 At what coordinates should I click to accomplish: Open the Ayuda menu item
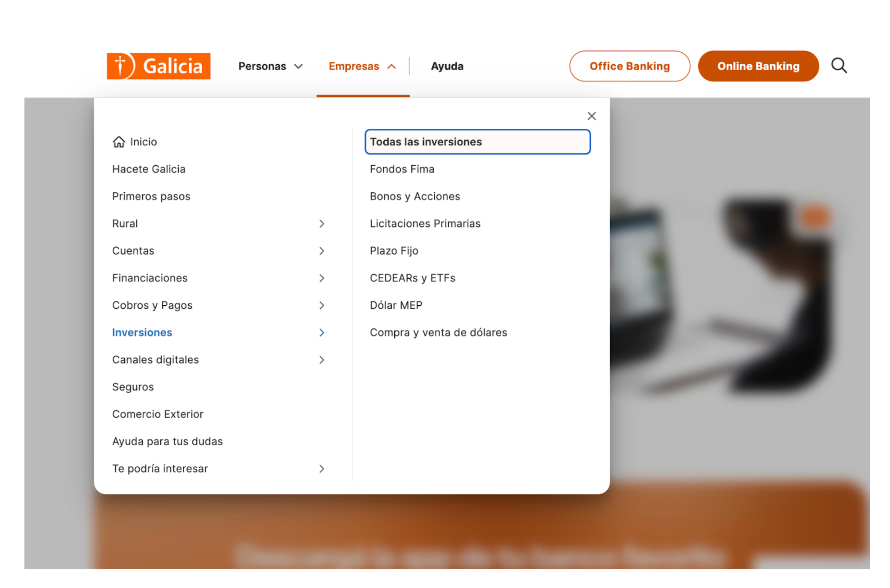pos(447,66)
